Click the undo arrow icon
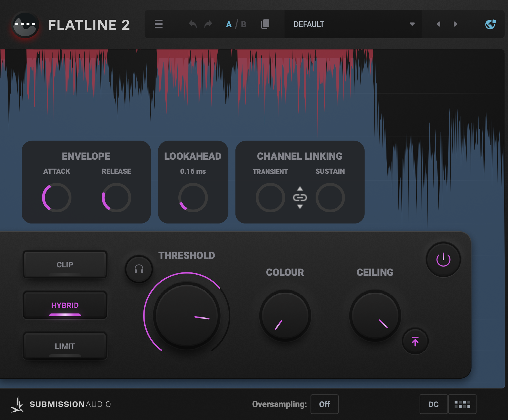 (x=192, y=24)
